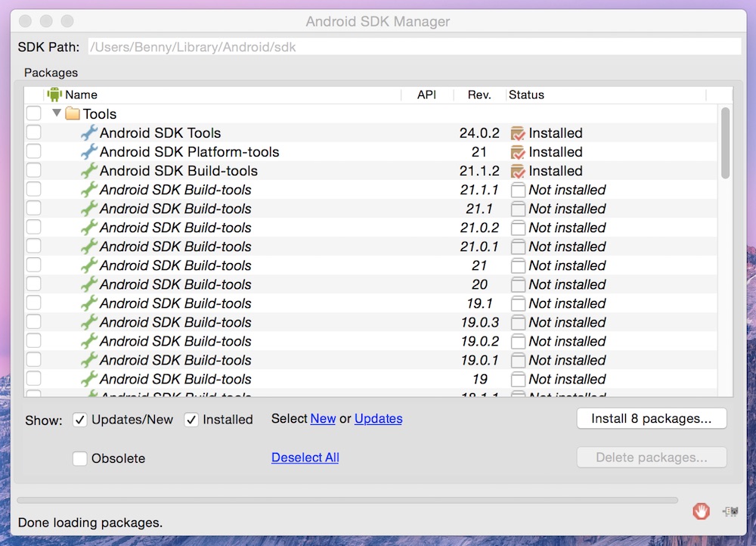Enable the Obsolete show filter
This screenshot has height=546, width=756.
80,458
